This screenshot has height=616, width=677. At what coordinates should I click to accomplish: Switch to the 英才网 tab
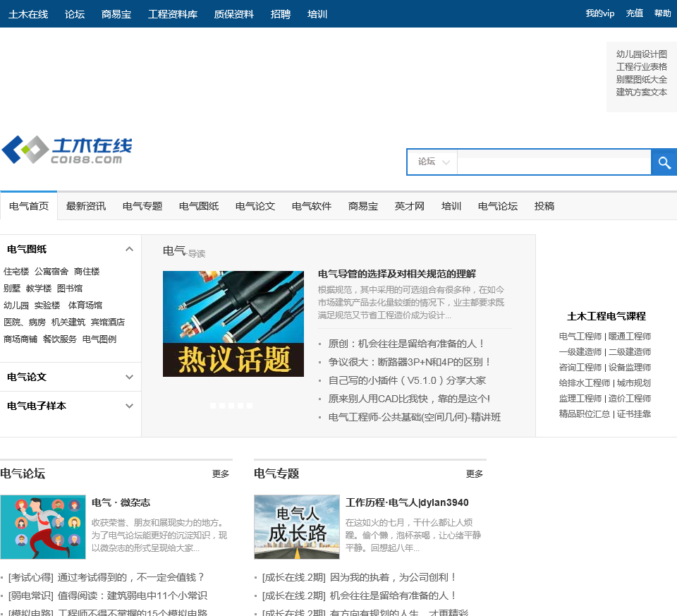coord(409,206)
